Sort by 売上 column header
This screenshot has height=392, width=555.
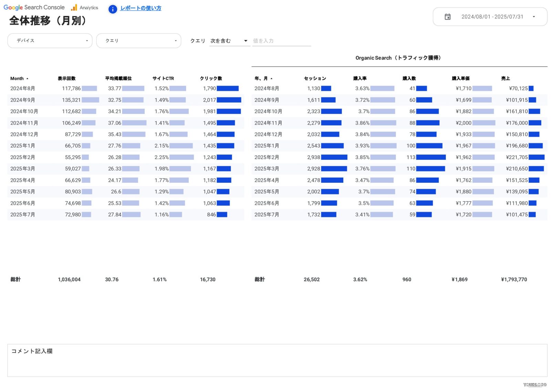tap(505, 78)
